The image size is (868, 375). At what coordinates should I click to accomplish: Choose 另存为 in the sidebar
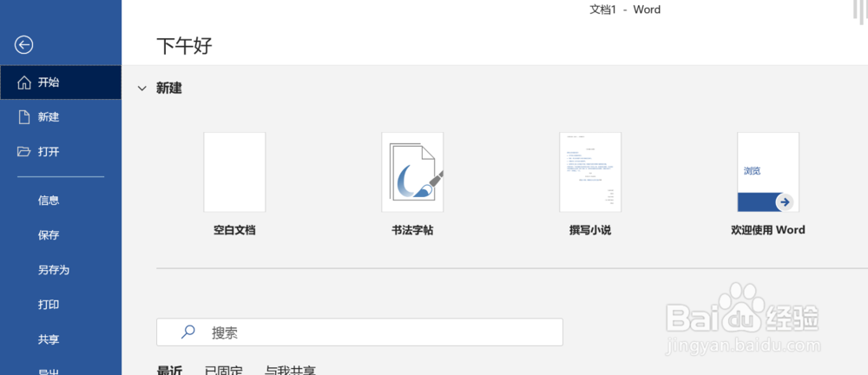point(54,270)
